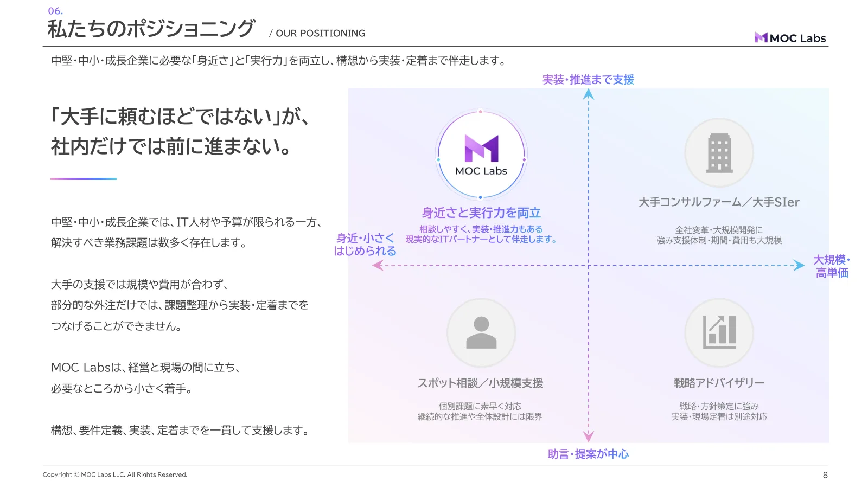Select the section number 06.
Image resolution: width=868 pixels, height=488 pixels.
tap(55, 11)
